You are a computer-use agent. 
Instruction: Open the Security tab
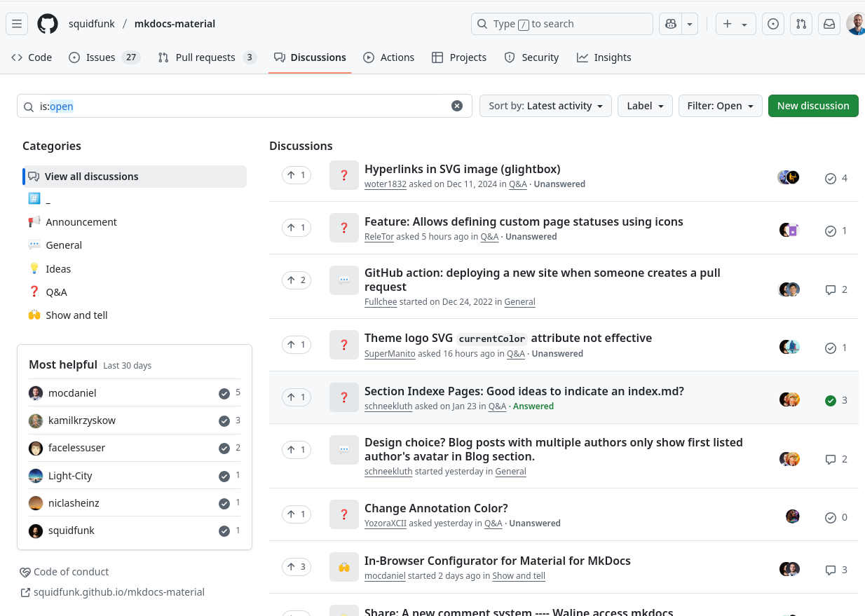point(531,57)
